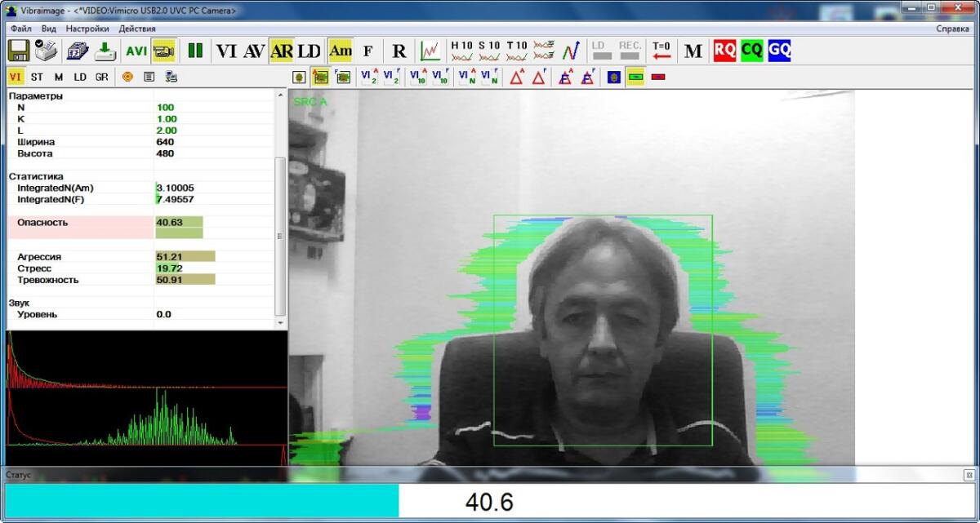
Task: Toggle the video camera source button
Action: coord(163,51)
